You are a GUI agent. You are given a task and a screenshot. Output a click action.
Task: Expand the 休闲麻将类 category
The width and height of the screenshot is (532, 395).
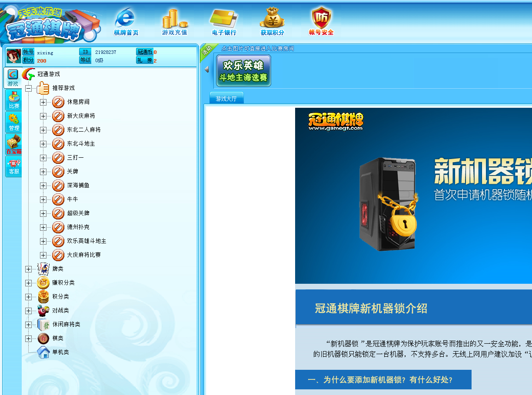click(29, 325)
